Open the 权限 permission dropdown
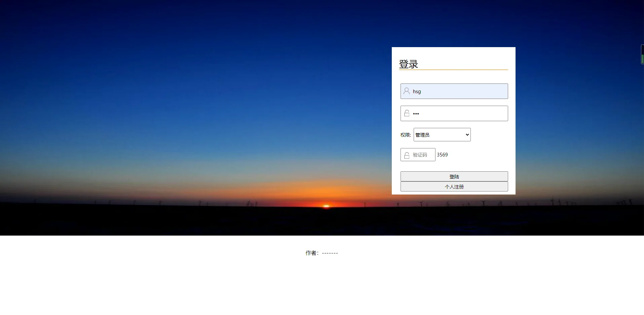Screen dimensions: 644x315 (x=442, y=135)
